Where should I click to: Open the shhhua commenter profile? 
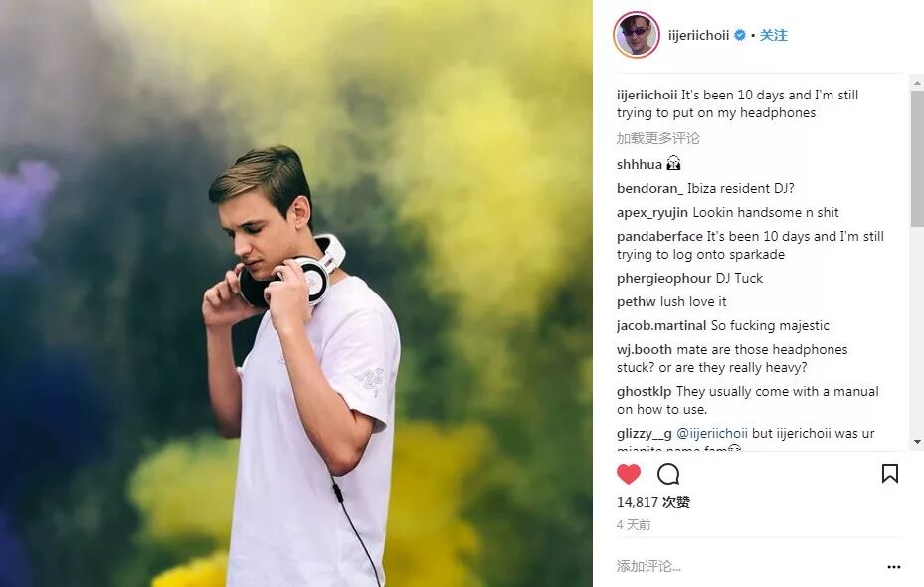point(640,164)
